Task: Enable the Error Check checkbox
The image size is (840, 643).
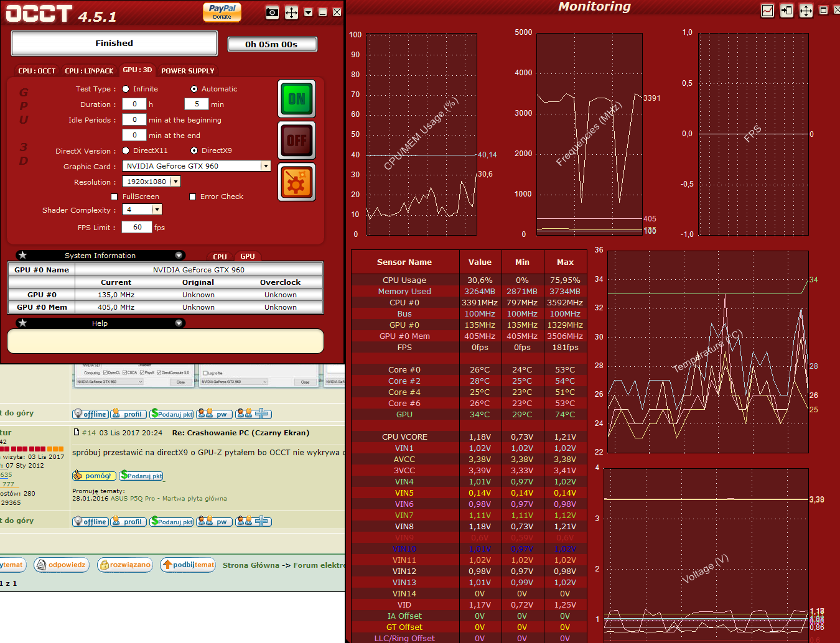Action: pos(193,197)
